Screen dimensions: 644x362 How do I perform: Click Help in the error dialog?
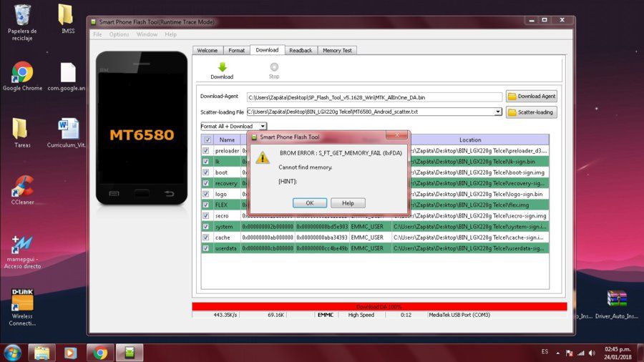(348, 203)
